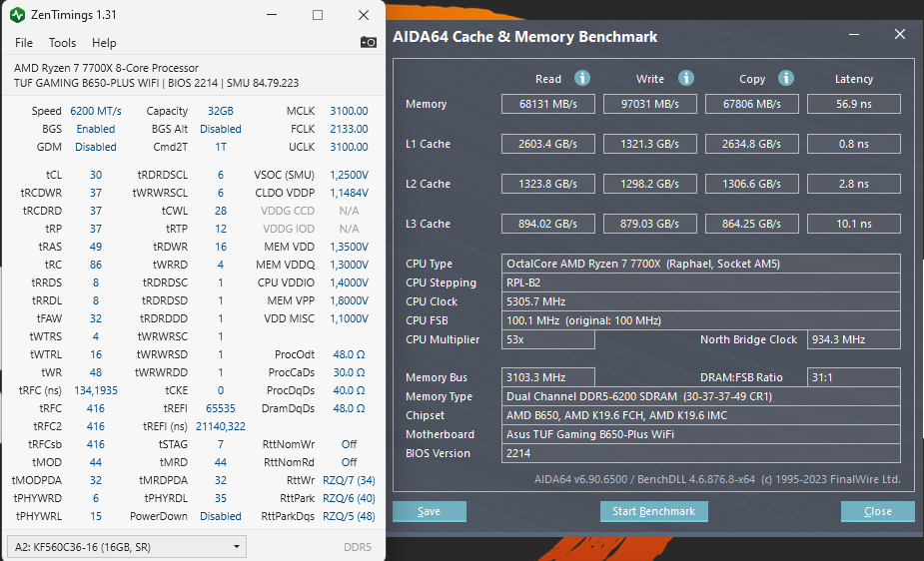
Task: Select the Memory Latency 56.9 ns field
Action: pos(854,104)
